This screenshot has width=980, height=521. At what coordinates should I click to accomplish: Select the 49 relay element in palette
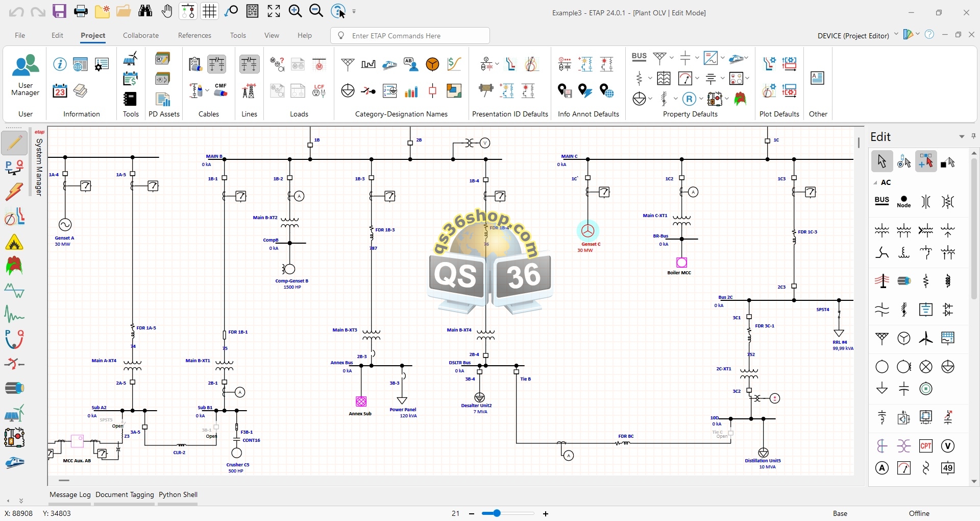948,468
